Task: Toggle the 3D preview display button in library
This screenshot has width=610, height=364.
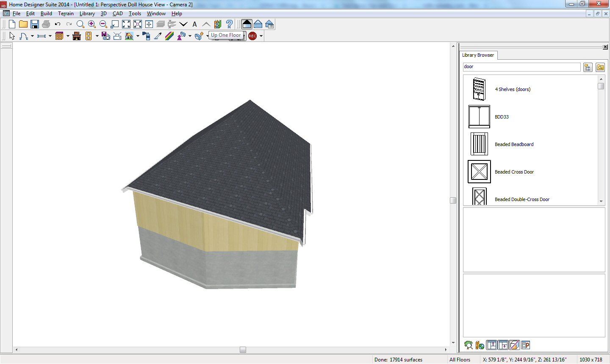Action: tap(514, 345)
